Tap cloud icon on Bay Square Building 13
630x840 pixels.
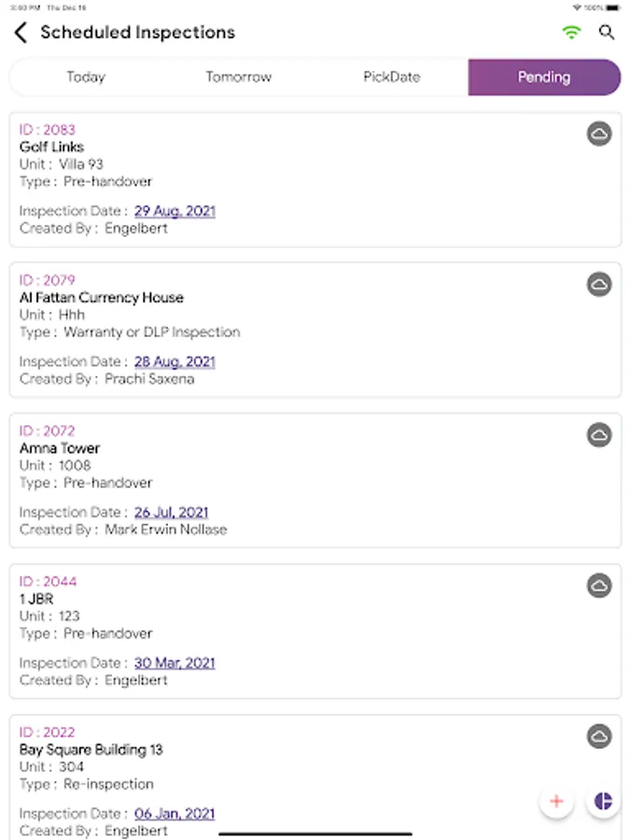pyautogui.click(x=599, y=736)
